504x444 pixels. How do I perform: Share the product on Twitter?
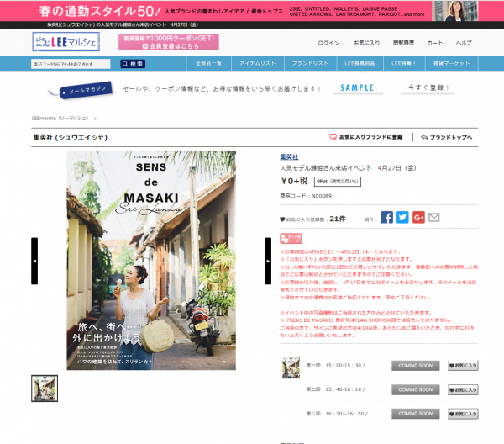[x=402, y=217]
